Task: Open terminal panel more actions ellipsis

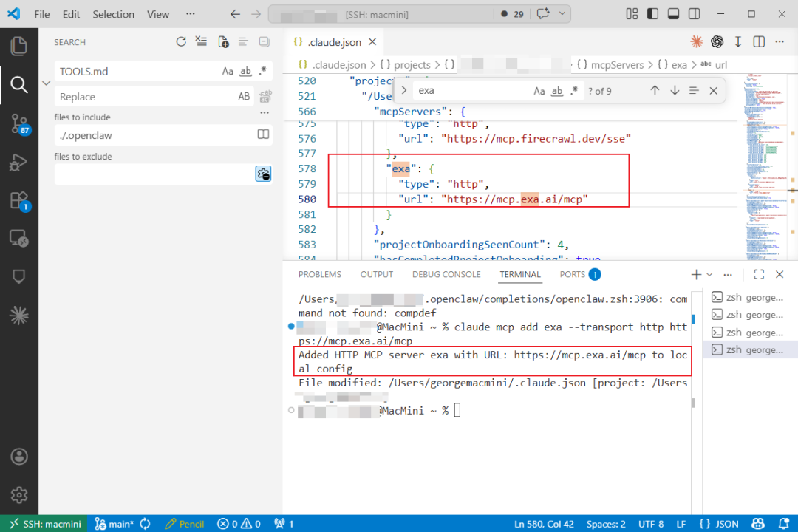Action: coord(728,274)
